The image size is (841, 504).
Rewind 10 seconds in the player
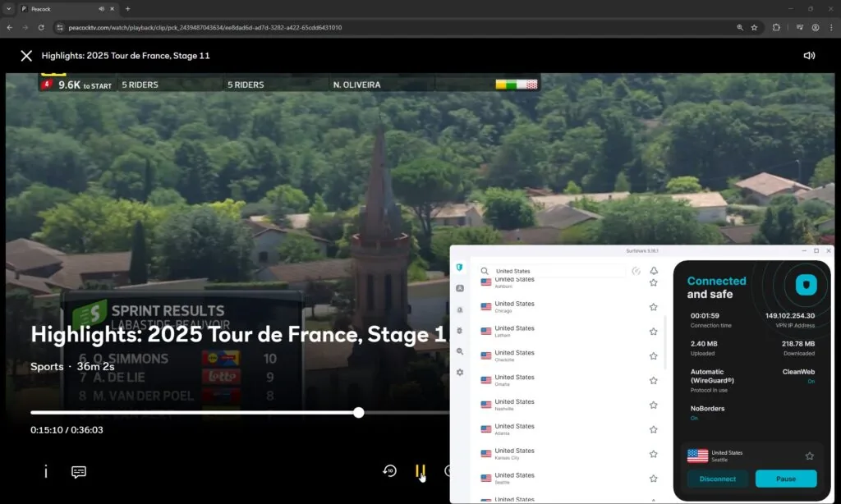click(389, 471)
